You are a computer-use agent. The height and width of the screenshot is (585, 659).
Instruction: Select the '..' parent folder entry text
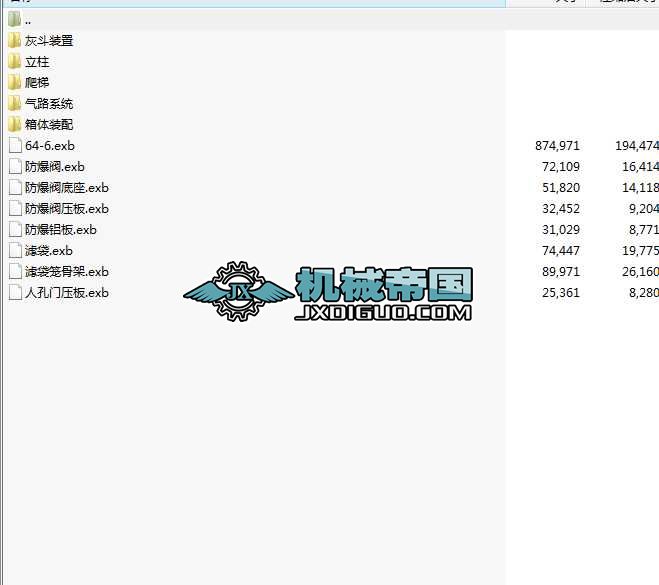click(28, 22)
